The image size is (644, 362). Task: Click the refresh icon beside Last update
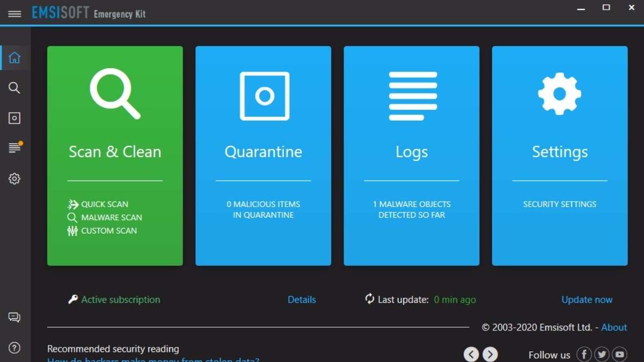coord(370,299)
